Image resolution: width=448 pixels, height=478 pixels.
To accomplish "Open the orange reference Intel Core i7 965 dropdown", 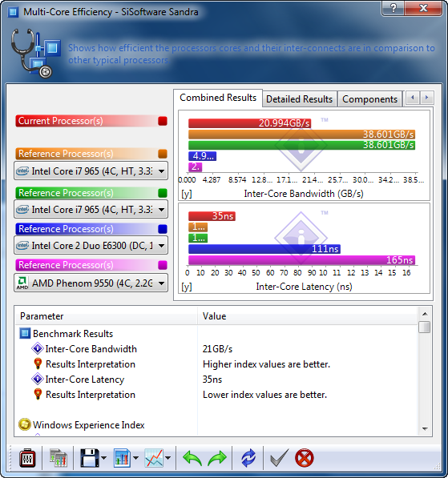I will coord(91,171).
